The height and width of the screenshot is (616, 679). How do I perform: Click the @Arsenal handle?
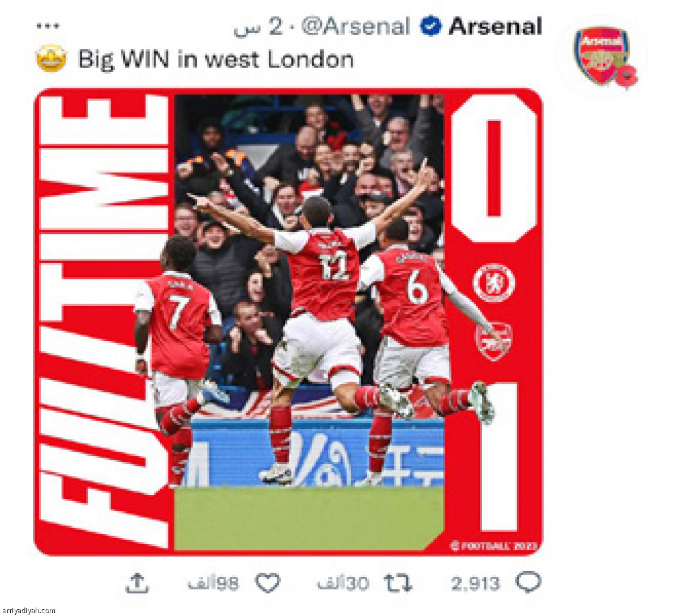pyautogui.click(x=355, y=27)
